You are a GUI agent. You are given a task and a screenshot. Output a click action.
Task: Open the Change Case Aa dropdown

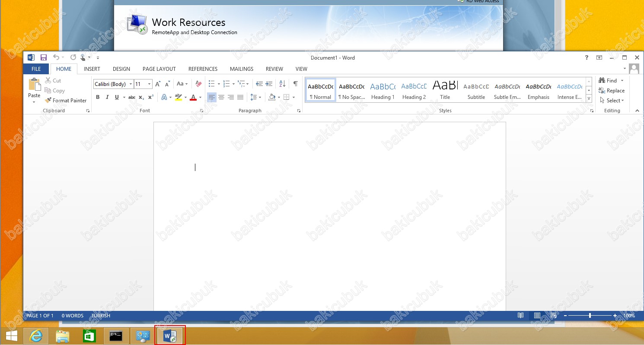182,84
